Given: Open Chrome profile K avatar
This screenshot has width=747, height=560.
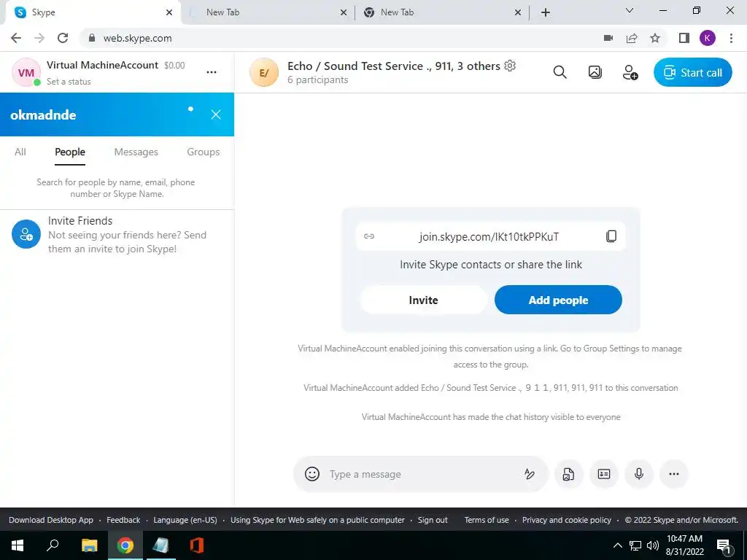Looking at the screenshot, I should [708, 38].
